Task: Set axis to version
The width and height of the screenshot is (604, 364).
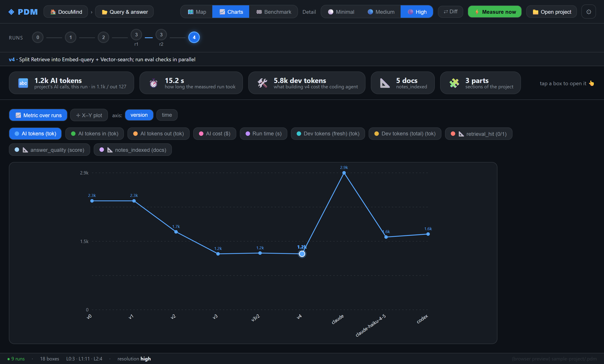Action: coord(139,115)
